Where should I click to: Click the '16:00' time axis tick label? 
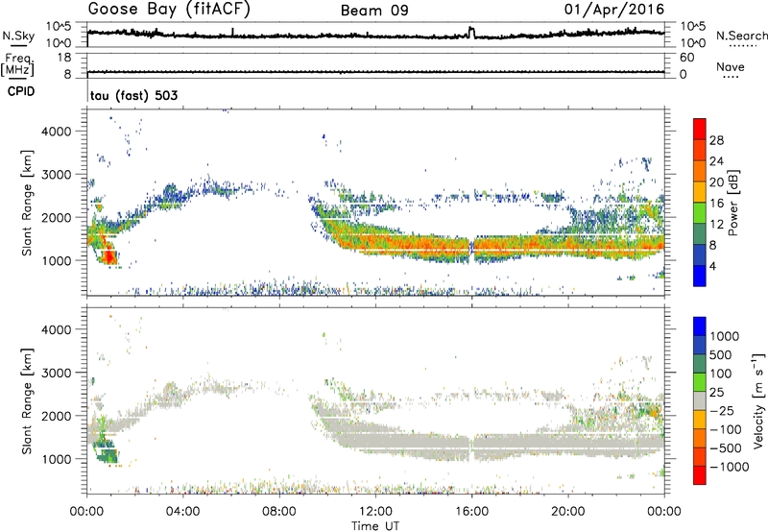coord(471,512)
